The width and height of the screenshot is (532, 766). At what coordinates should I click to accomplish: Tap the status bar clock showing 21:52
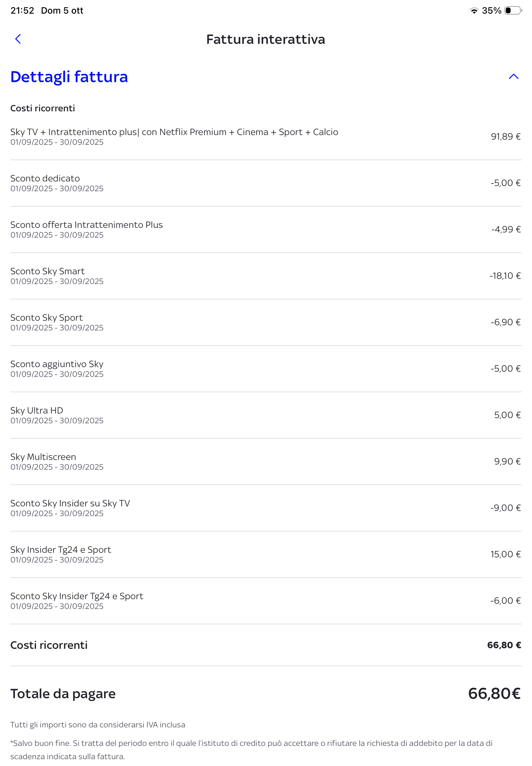click(x=22, y=11)
